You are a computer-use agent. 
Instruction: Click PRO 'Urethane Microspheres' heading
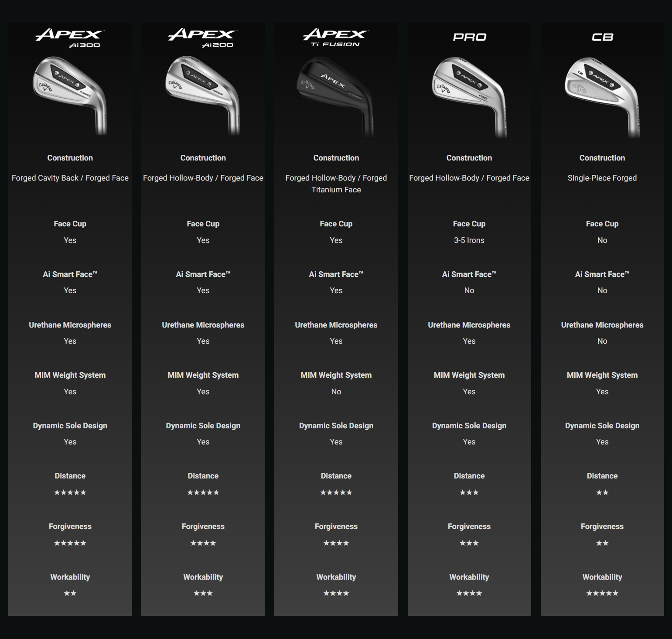pos(469,325)
